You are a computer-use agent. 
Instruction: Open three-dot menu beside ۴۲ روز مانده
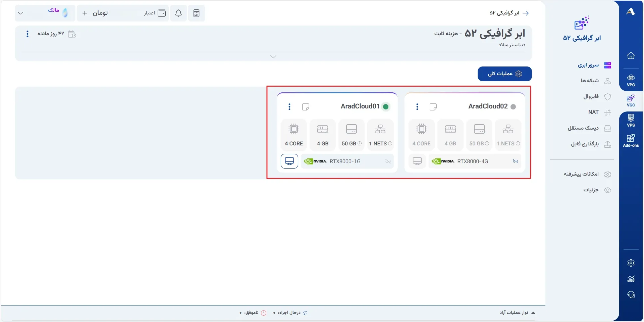[x=28, y=34]
